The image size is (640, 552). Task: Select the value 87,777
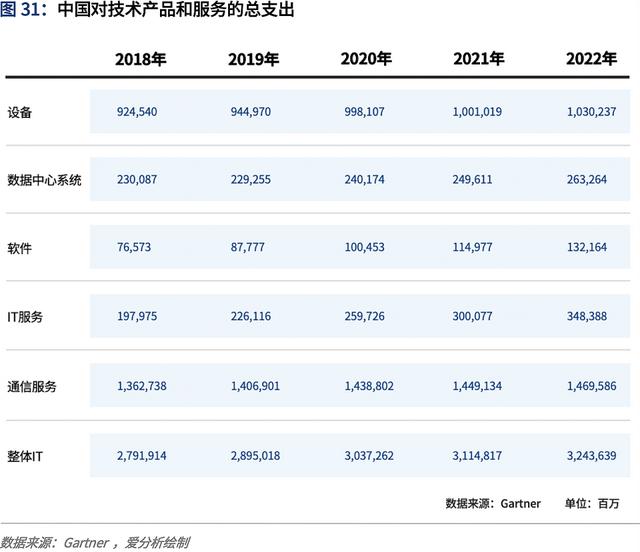pyautogui.click(x=248, y=247)
